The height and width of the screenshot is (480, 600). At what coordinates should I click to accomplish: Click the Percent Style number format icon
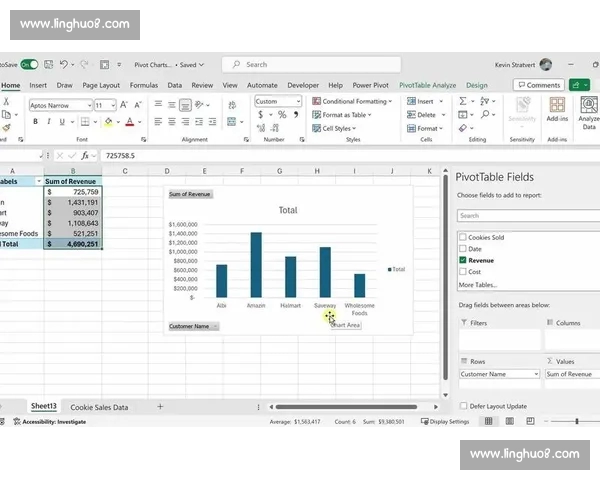pos(282,116)
